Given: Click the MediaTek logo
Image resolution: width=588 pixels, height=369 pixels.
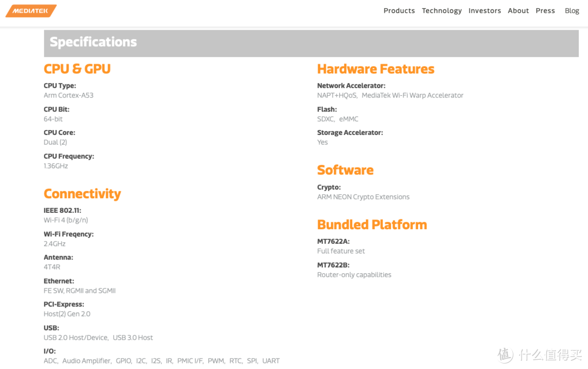Looking at the screenshot, I should point(31,11).
